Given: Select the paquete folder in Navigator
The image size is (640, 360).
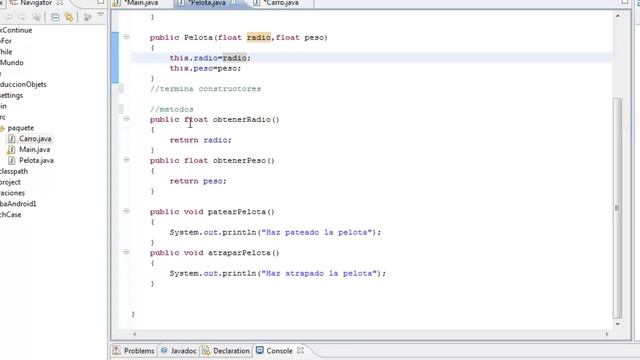Looking at the screenshot, I should coord(20,128).
